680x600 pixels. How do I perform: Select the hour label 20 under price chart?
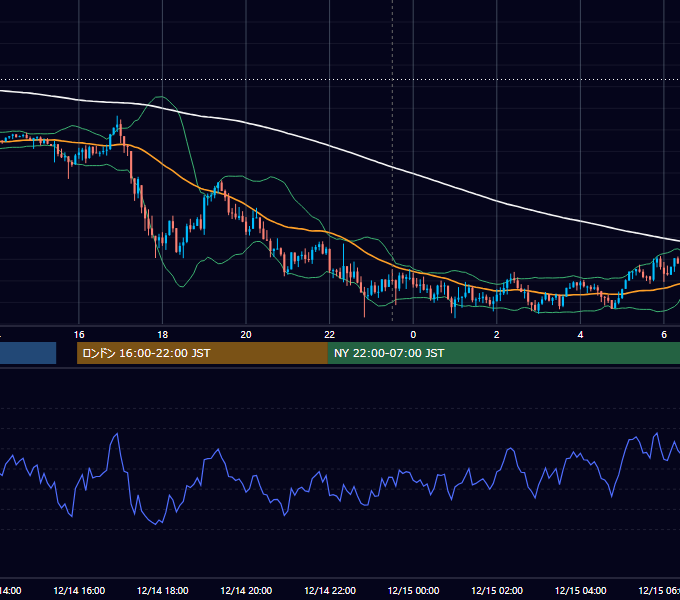tap(246, 335)
